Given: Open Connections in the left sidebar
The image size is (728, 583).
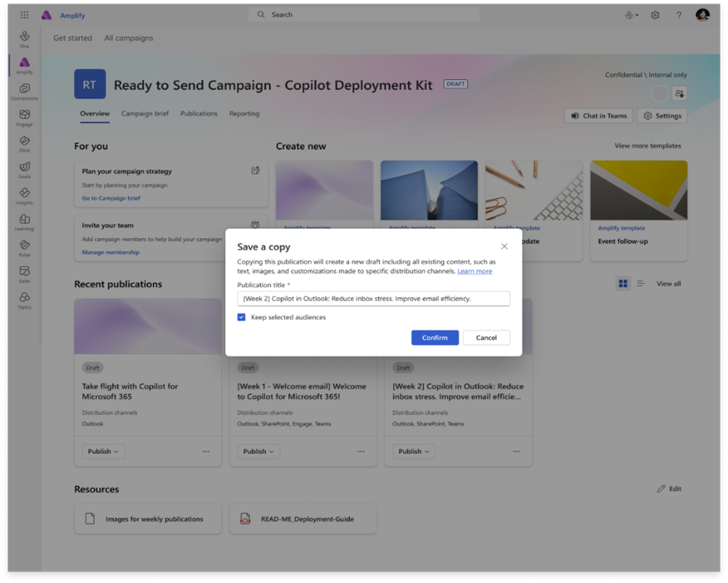Looking at the screenshot, I should pos(25,91).
